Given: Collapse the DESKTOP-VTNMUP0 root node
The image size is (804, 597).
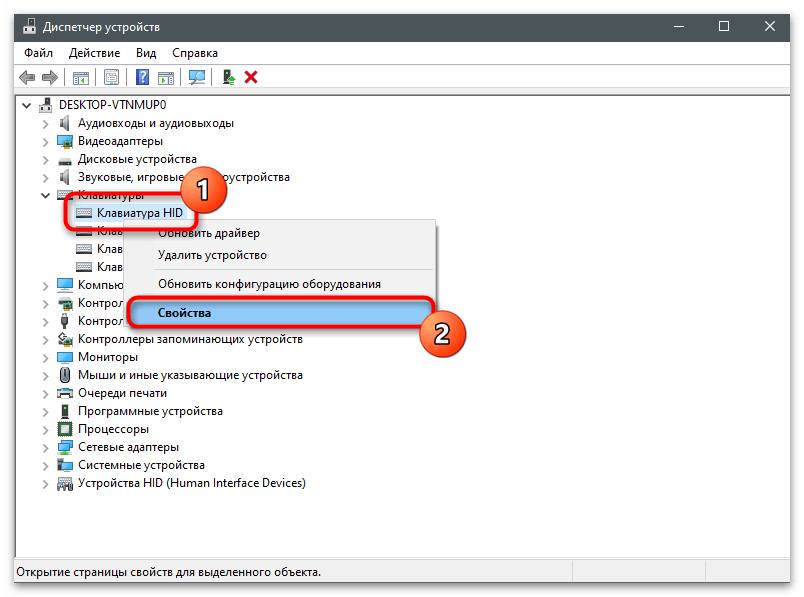Looking at the screenshot, I should coord(27,106).
